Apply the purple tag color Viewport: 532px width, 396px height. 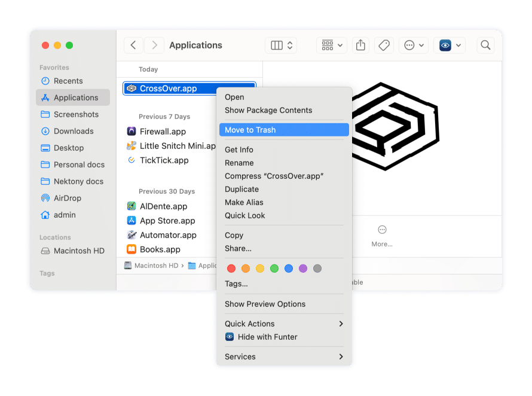tap(303, 269)
